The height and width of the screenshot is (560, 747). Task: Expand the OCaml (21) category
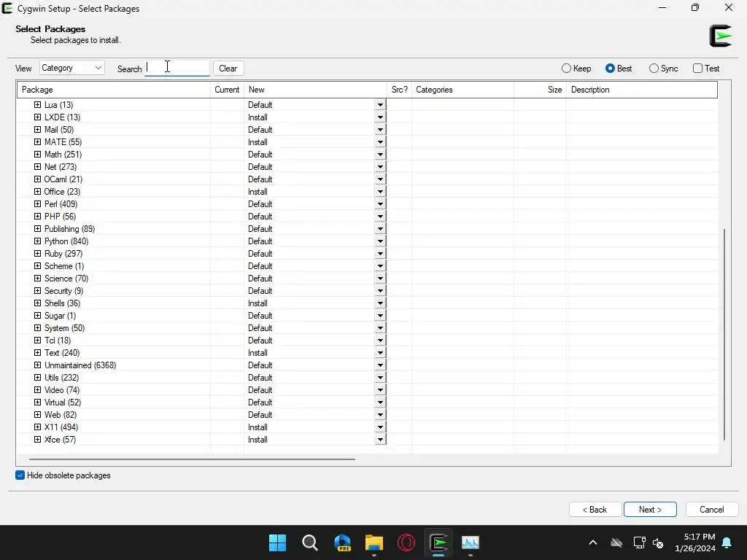pos(38,179)
